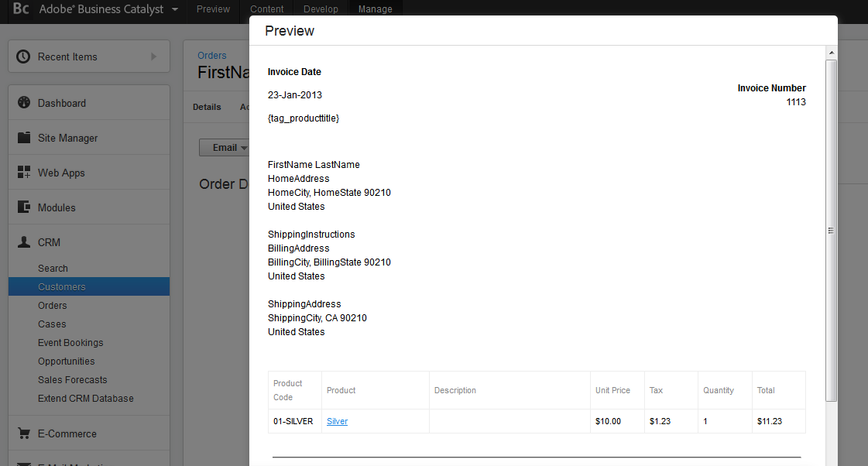Click the preview dialog scrollbar
The width and height of the screenshot is (868, 466).
coord(831,229)
